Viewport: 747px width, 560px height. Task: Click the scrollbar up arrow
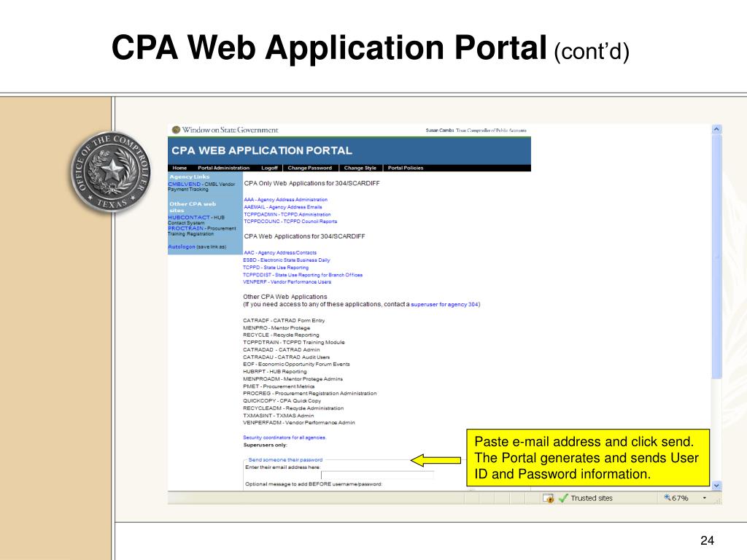click(x=716, y=129)
